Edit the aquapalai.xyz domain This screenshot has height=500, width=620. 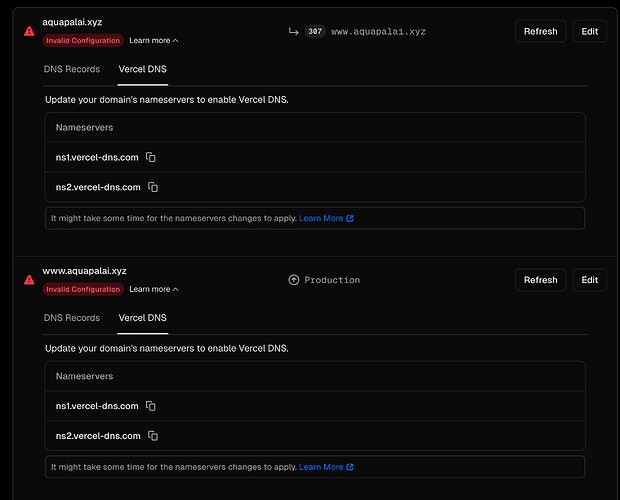(x=590, y=31)
